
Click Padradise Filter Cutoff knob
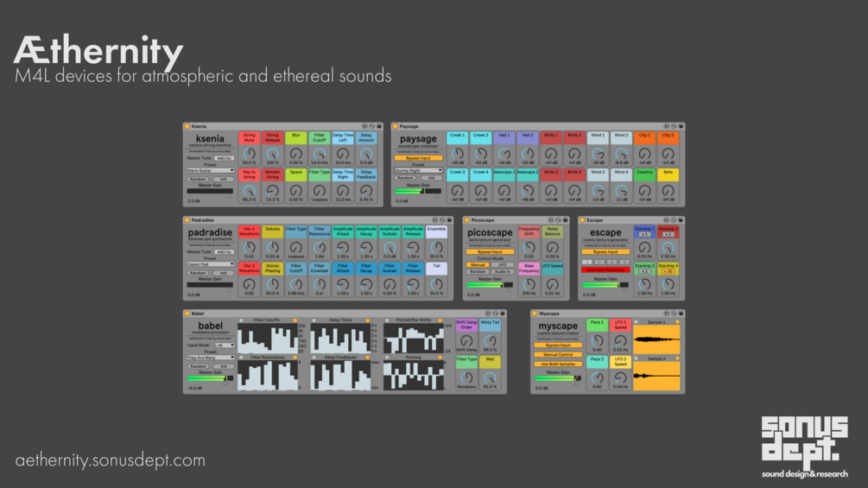pyautogui.click(x=296, y=284)
